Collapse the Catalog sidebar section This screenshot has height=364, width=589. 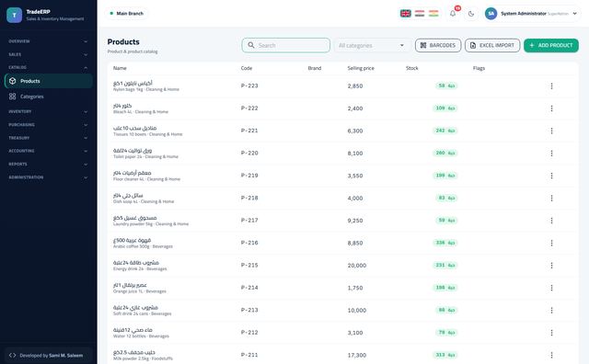pyautogui.click(x=48, y=67)
